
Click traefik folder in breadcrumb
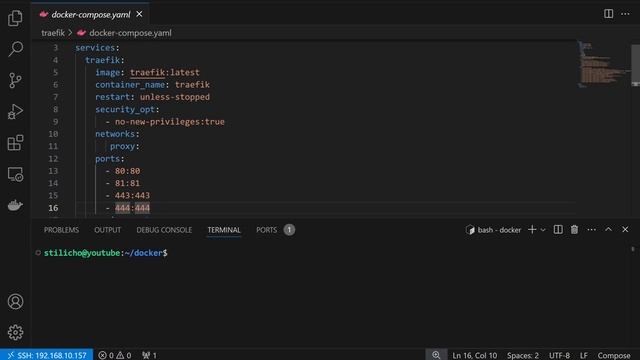[53, 33]
